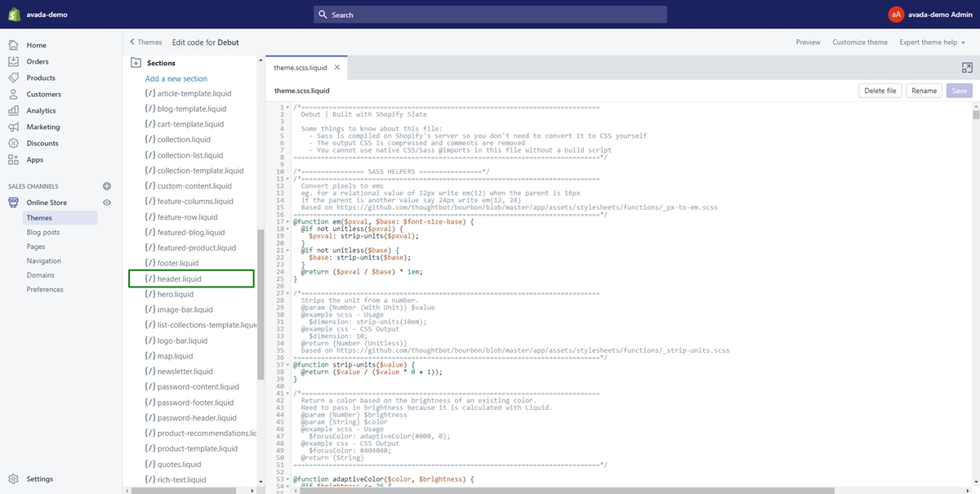980x494 pixels.
Task: Open custom-content.liquid file
Action: (x=188, y=186)
